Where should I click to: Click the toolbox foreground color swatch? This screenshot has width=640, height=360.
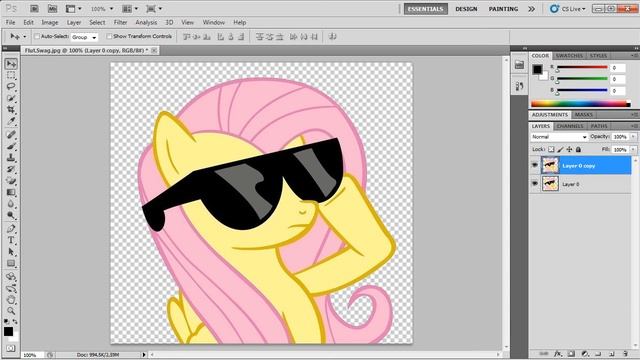(x=8, y=331)
